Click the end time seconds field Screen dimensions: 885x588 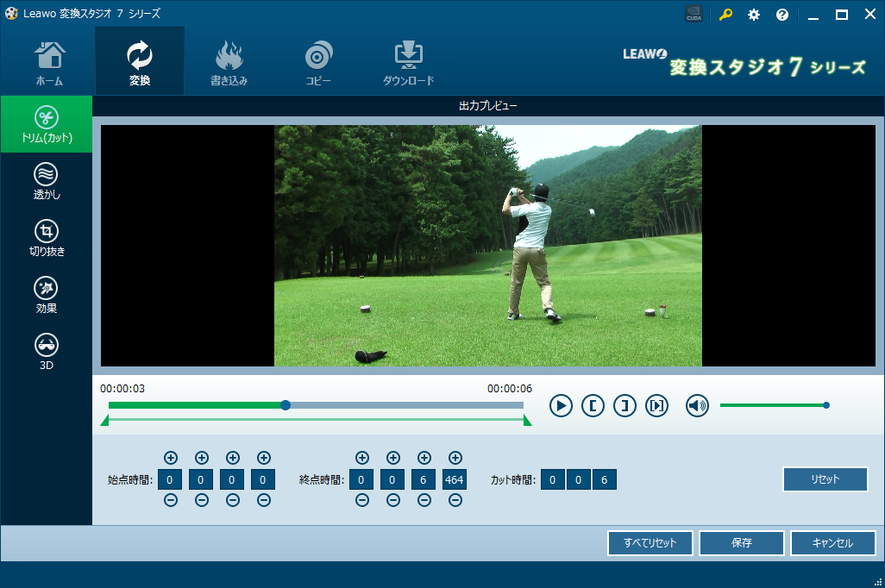[424, 479]
